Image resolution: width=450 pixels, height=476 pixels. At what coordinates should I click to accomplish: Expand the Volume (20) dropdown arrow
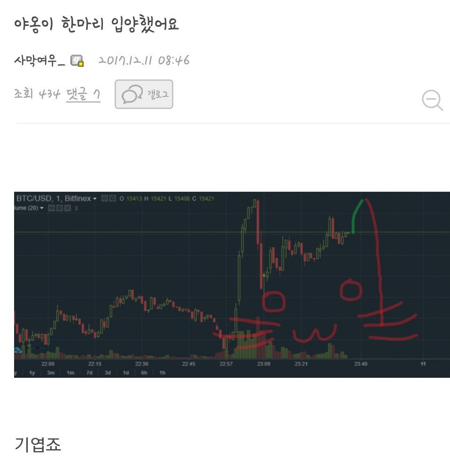42,208
